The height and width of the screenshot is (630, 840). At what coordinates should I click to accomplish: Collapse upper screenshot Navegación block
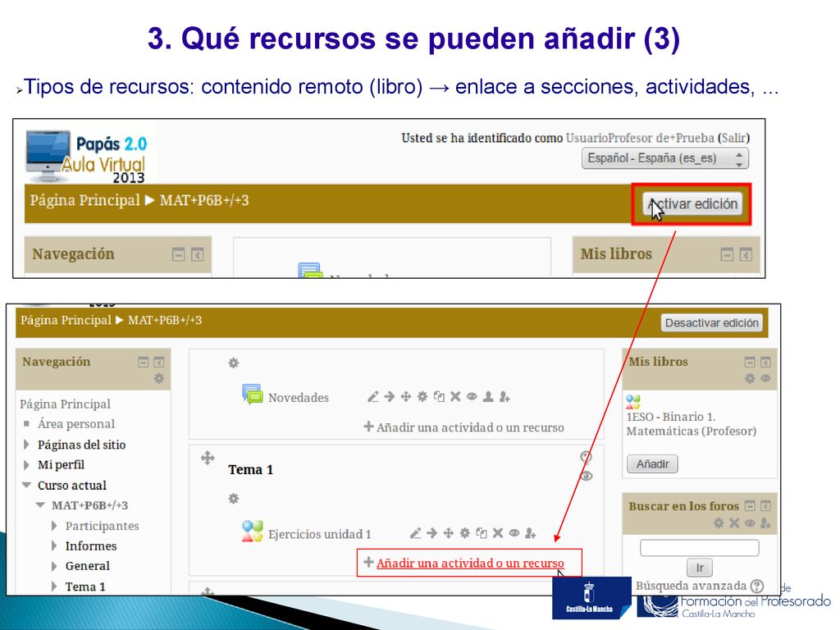pyautogui.click(x=178, y=254)
